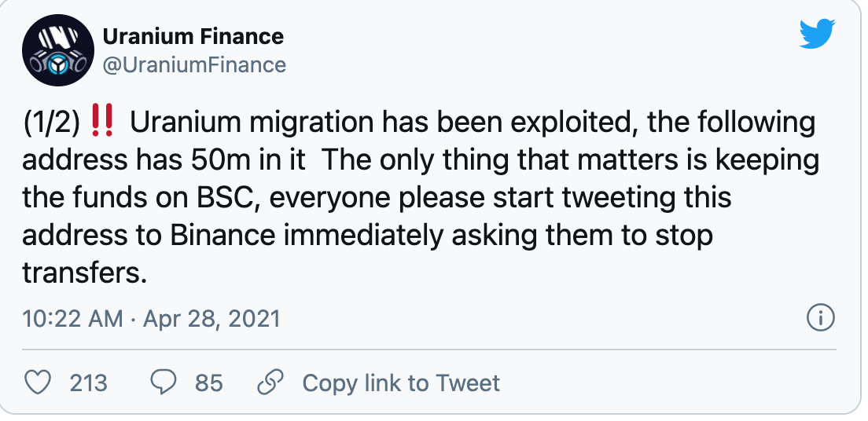Open the @UraniumFinance handle link

tap(195, 64)
